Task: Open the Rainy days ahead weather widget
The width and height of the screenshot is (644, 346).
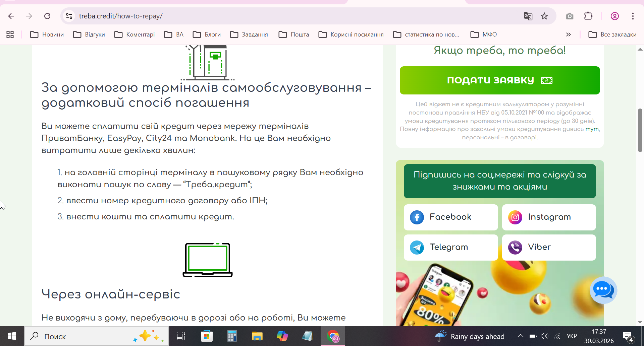Action: point(470,336)
